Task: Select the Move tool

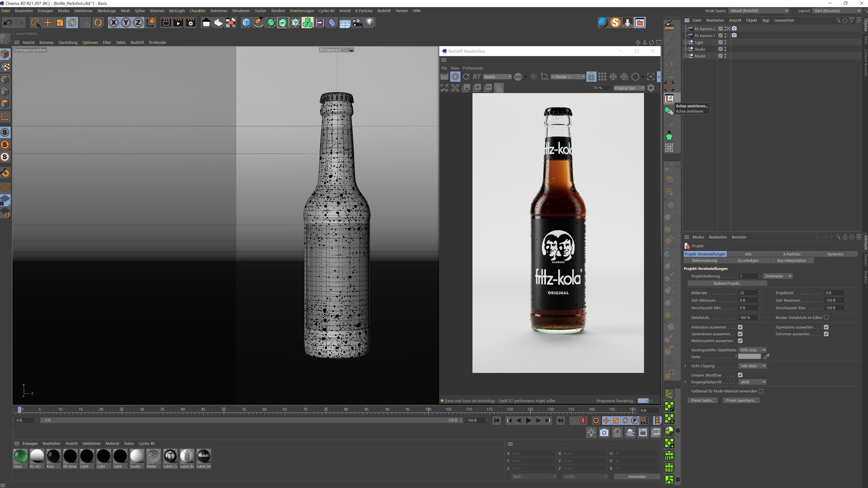Action: pyautogui.click(x=47, y=22)
